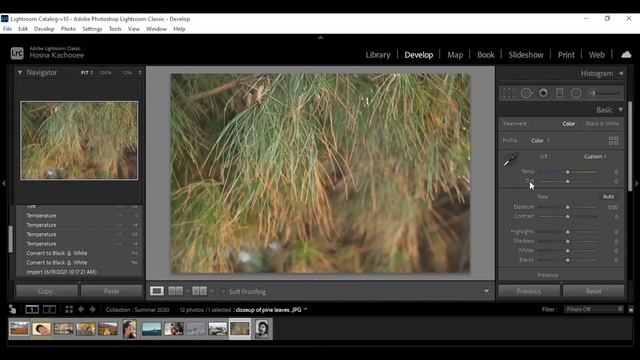Image resolution: width=640 pixels, height=360 pixels.
Task: Hide the right panel group arrow
Action: click(x=636, y=183)
